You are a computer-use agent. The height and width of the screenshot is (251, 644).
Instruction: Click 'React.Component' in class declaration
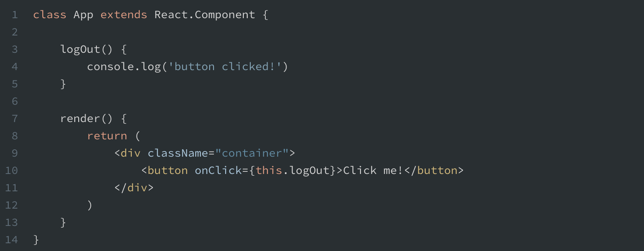point(205,16)
